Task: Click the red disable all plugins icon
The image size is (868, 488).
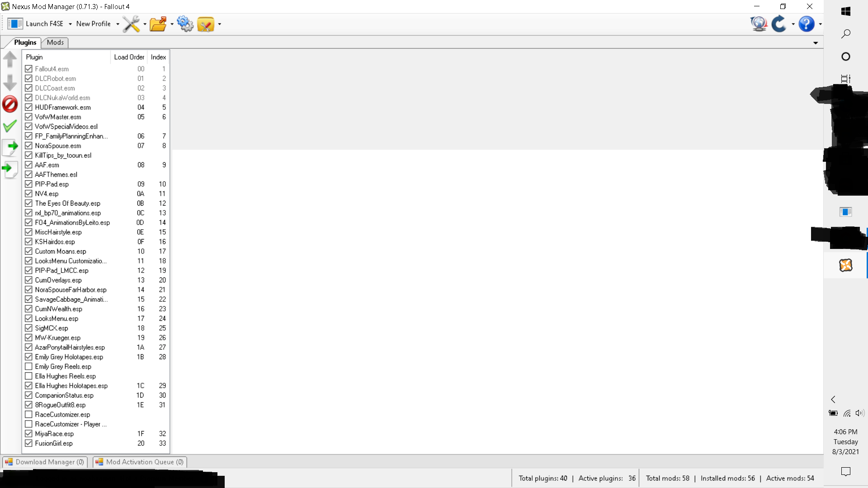Action: 10,104
